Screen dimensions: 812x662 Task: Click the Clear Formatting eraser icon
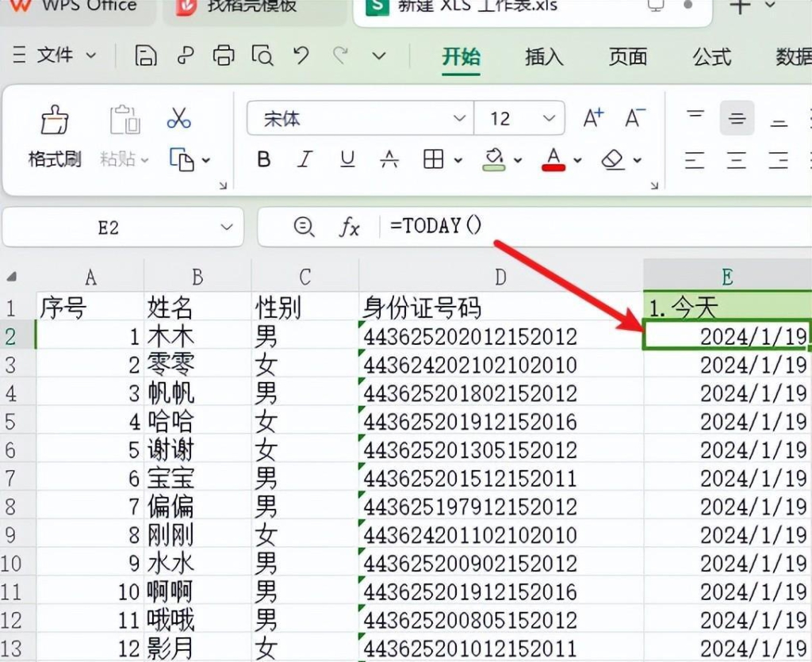click(612, 159)
